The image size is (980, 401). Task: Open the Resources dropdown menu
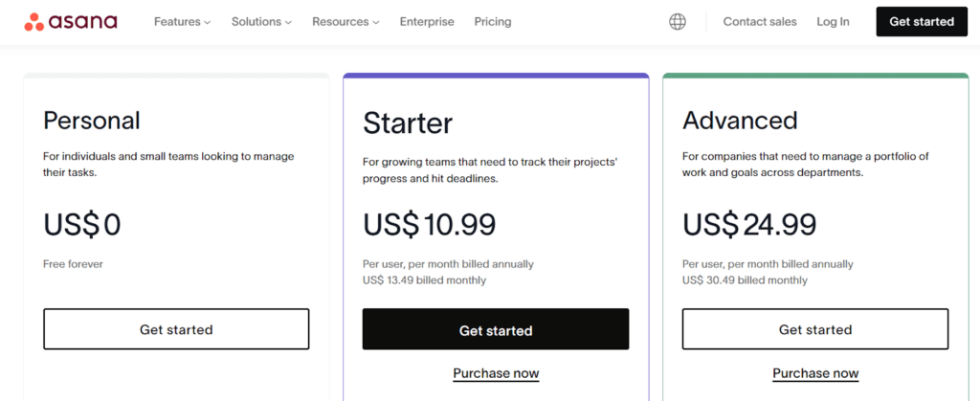coord(345,22)
